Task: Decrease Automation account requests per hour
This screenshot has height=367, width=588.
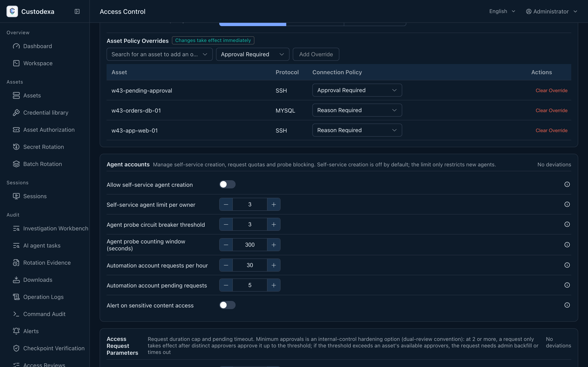Action: pos(226,265)
